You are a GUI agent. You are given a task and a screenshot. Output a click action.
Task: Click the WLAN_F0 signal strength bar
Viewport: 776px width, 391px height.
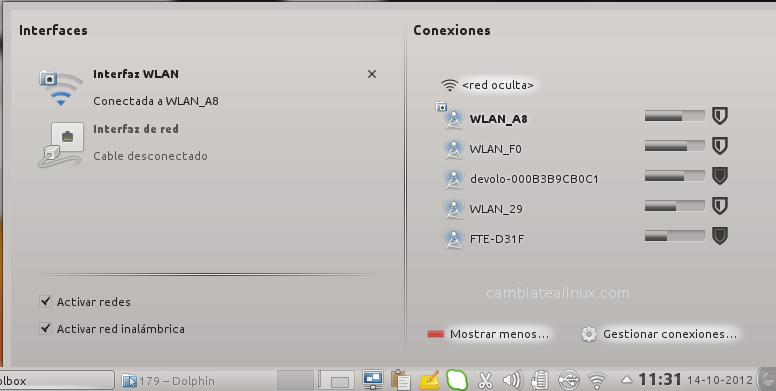click(675, 146)
